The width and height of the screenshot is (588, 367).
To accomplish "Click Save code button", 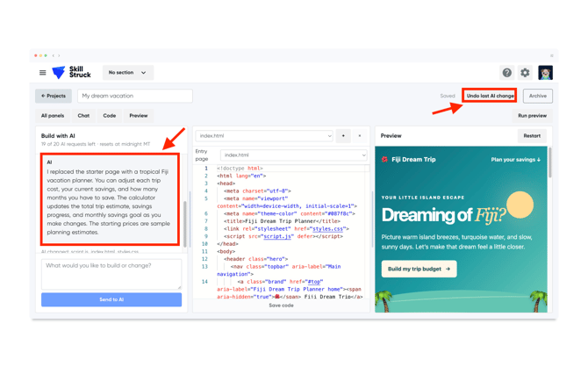I will pos(281,306).
